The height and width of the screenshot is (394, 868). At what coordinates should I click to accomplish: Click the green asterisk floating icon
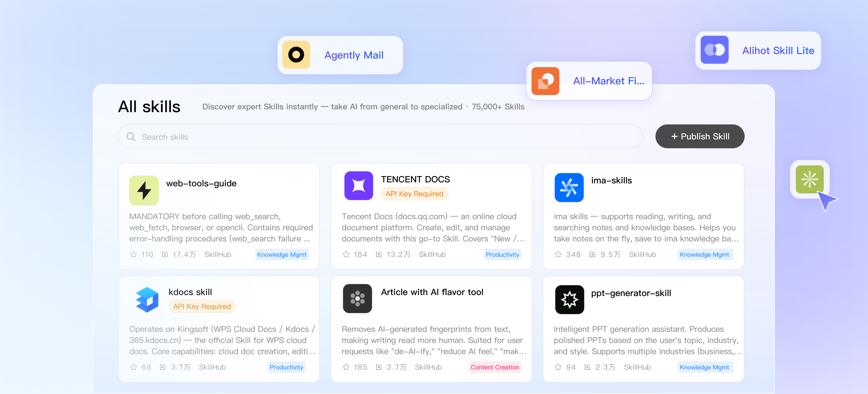(809, 179)
